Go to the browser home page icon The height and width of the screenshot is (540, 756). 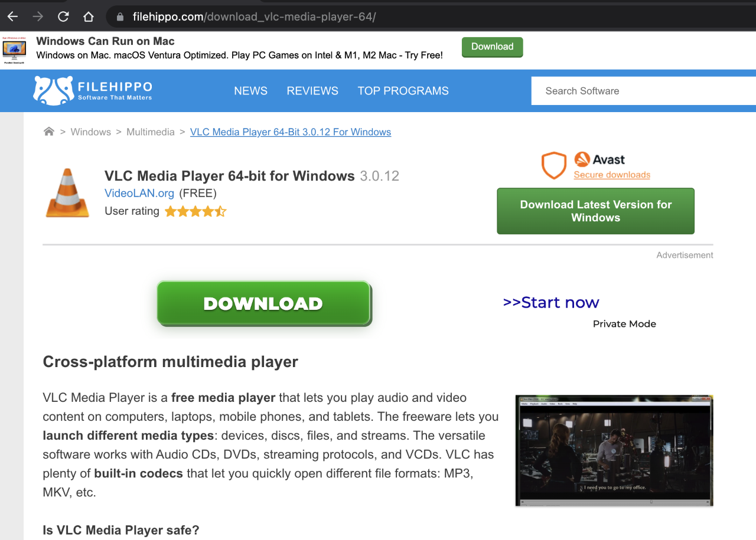[x=89, y=17]
